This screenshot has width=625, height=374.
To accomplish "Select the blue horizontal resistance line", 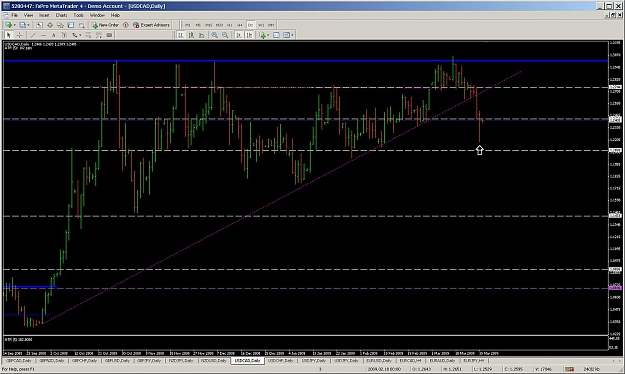I will coord(306,61).
